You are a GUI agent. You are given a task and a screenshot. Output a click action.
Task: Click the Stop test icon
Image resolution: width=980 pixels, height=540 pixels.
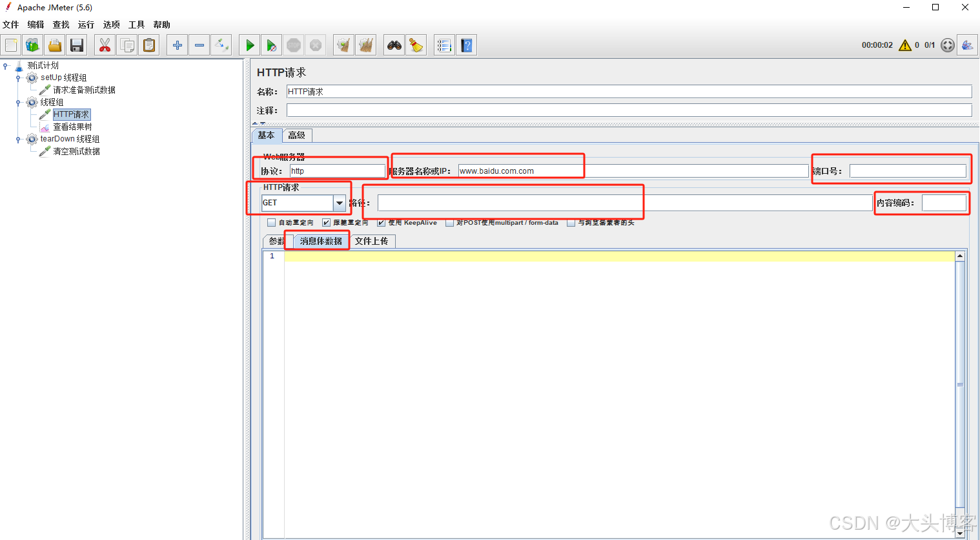294,45
